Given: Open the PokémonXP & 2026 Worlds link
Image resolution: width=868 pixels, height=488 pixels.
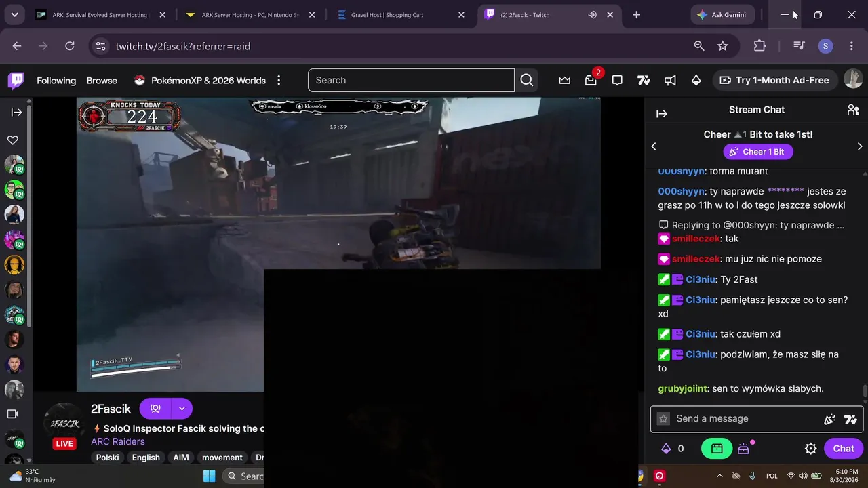Looking at the screenshot, I should [200, 81].
